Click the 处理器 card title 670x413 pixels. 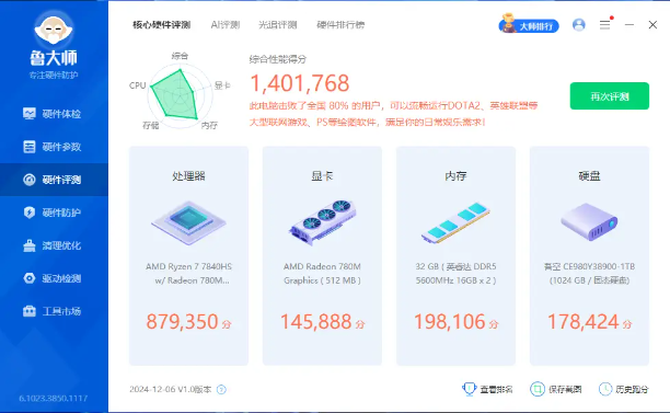pos(188,176)
